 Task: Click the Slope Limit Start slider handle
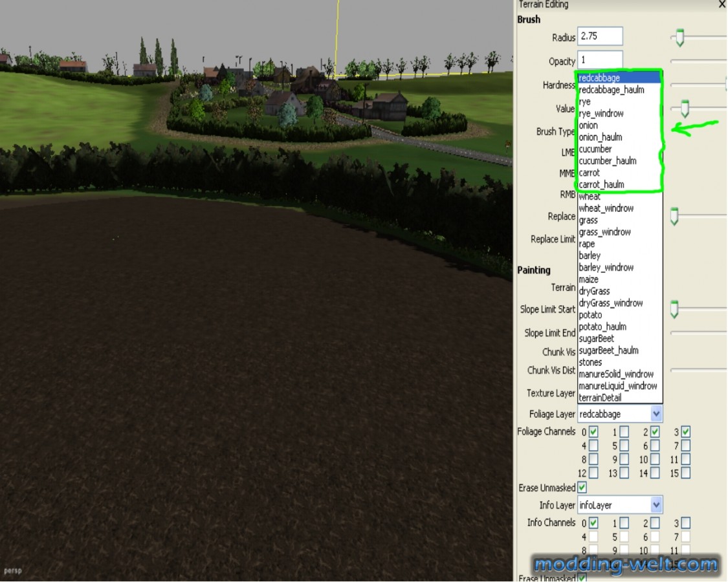click(674, 309)
